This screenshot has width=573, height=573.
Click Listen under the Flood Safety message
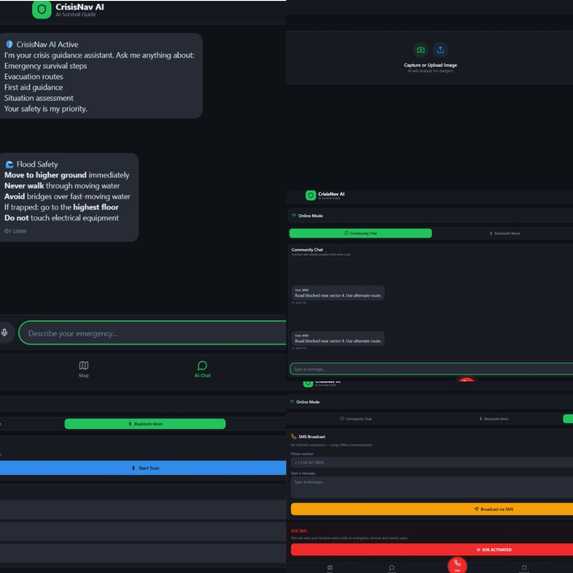[15, 231]
